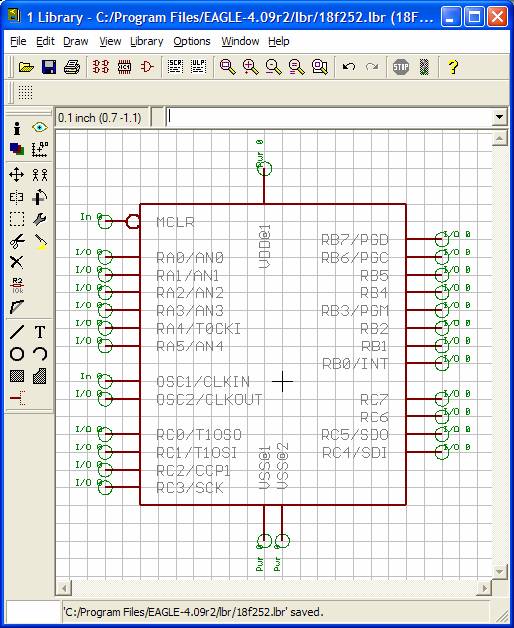Select the Move tool
The height and width of the screenshot is (628, 514).
(17, 175)
